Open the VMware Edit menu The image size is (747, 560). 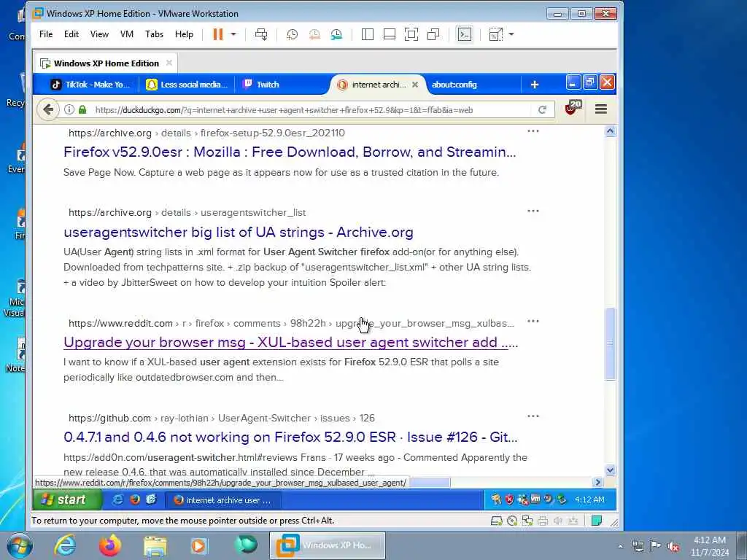point(71,34)
